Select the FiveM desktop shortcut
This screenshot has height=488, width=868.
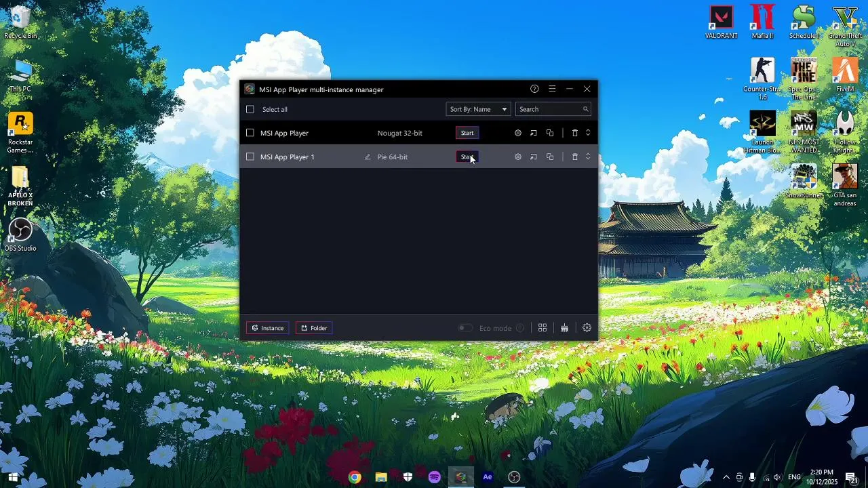[845, 76]
